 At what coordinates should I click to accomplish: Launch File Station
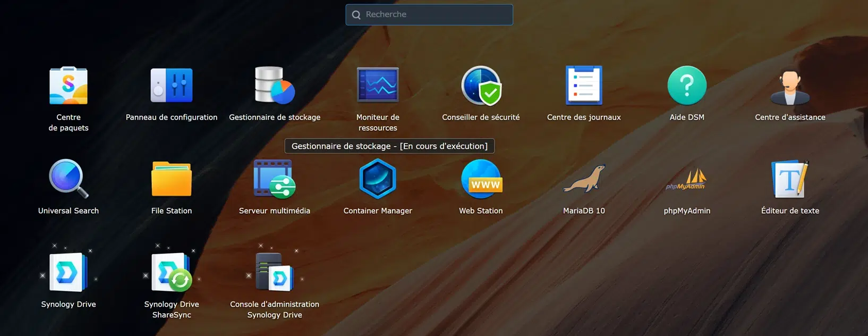172,179
